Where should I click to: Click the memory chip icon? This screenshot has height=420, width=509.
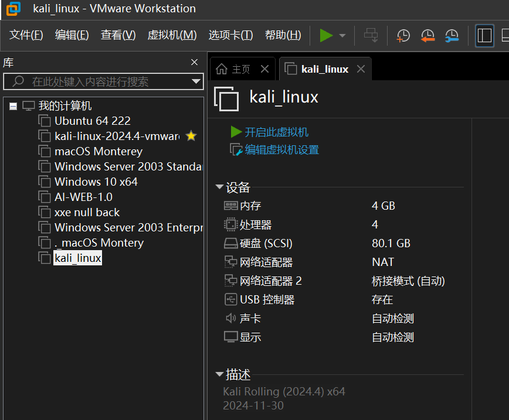click(x=231, y=206)
